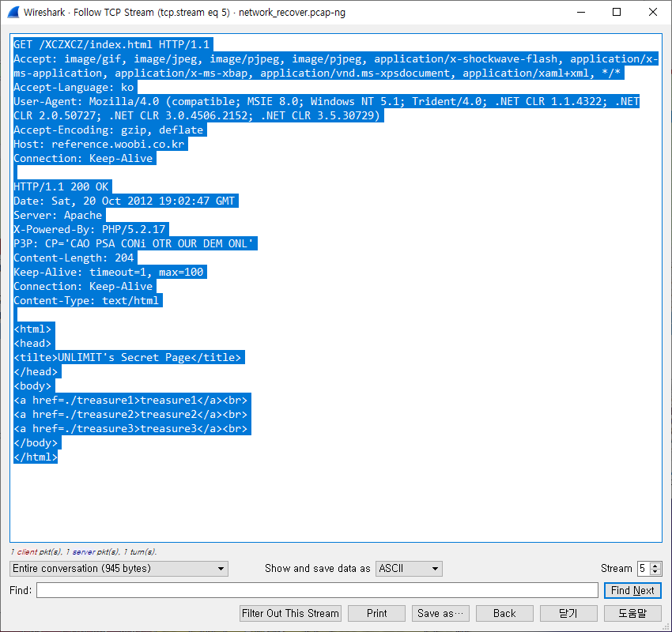Click the P3P: CP= header line
This screenshot has width=672, height=632.
click(x=134, y=243)
